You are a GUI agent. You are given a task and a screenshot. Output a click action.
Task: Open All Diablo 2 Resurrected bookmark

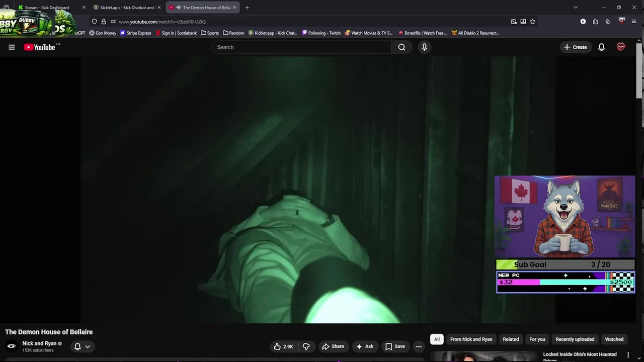point(475,33)
